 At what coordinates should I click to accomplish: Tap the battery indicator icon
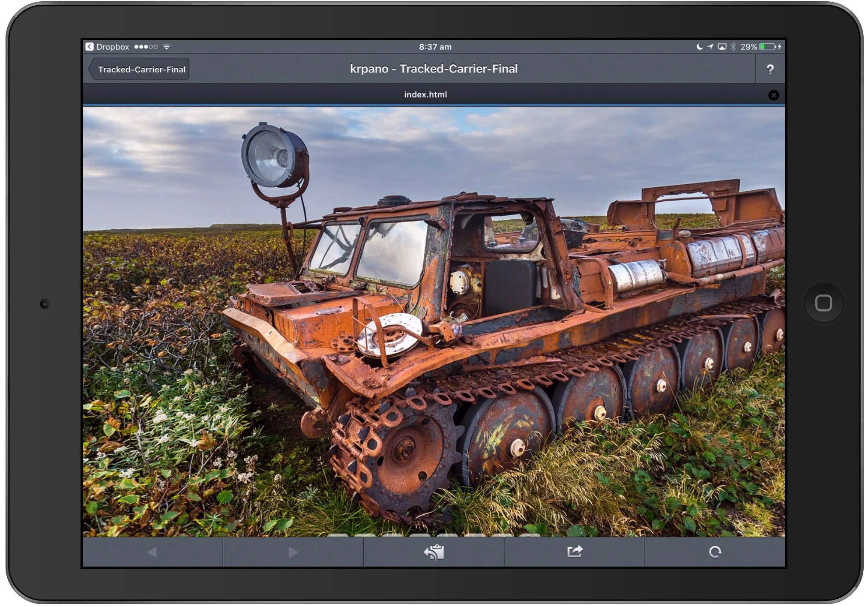point(768,47)
